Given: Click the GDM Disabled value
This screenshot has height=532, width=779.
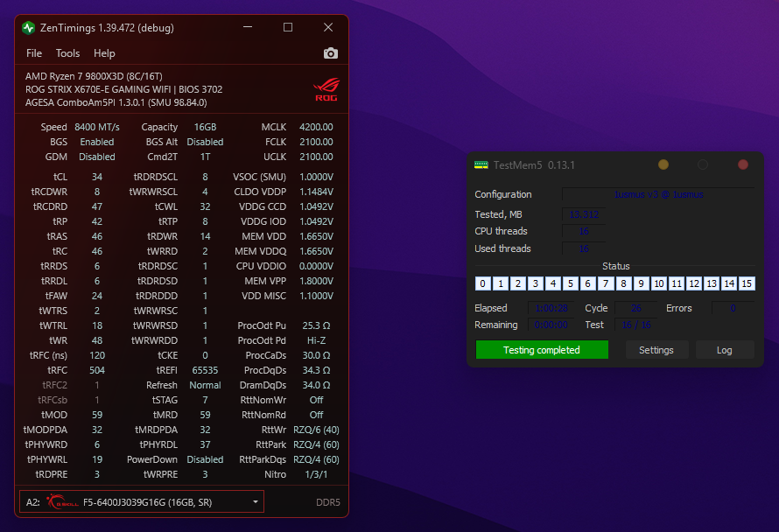Looking at the screenshot, I should click(x=97, y=157).
